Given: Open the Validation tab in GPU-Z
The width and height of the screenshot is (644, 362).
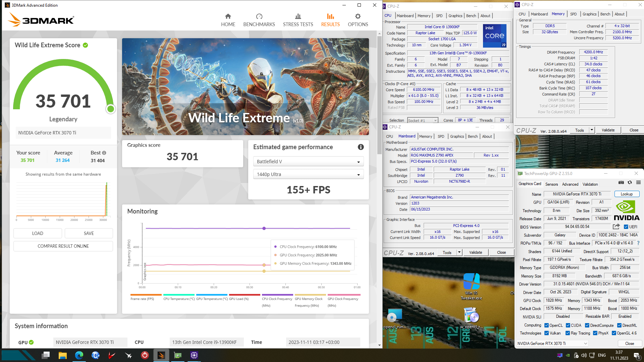Looking at the screenshot, I should click(590, 184).
